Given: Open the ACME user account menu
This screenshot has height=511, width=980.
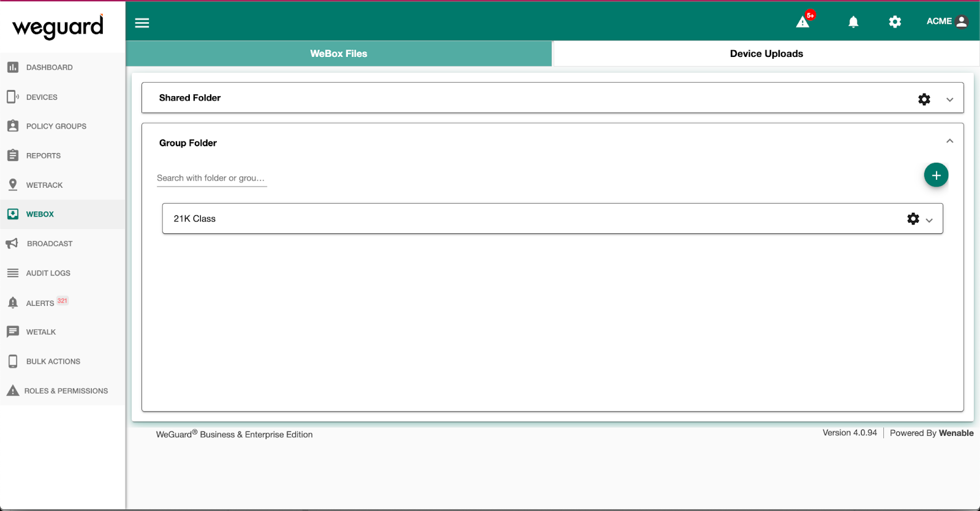Looking at the screenshot, I should (x=947, y=21).
